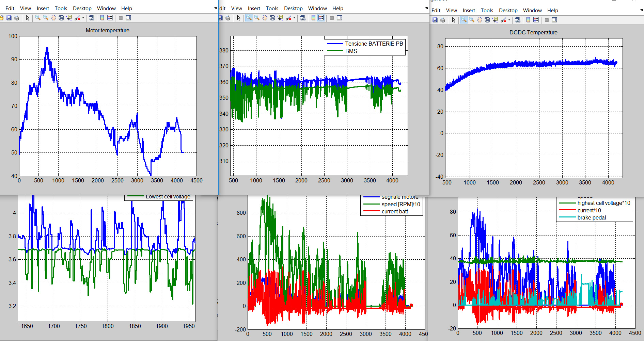Insert colorbar in Tensione BATTERIE window
The image size is (644, 341).
(313, 18)
